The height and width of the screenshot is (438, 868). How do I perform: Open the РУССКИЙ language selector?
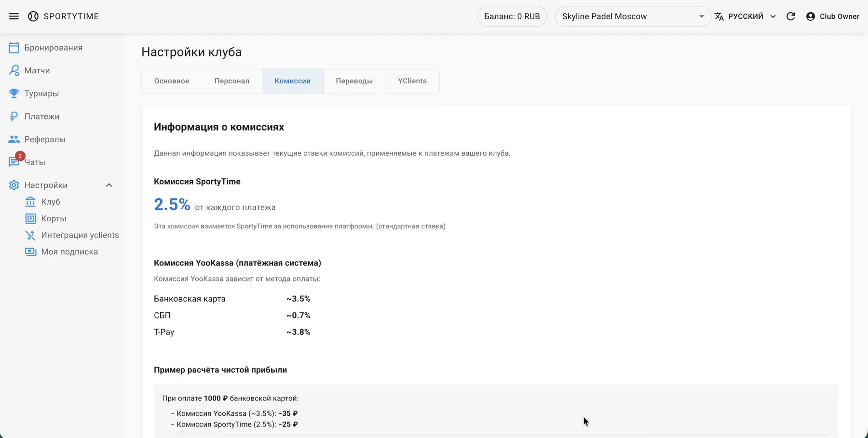tap(745, 16)
